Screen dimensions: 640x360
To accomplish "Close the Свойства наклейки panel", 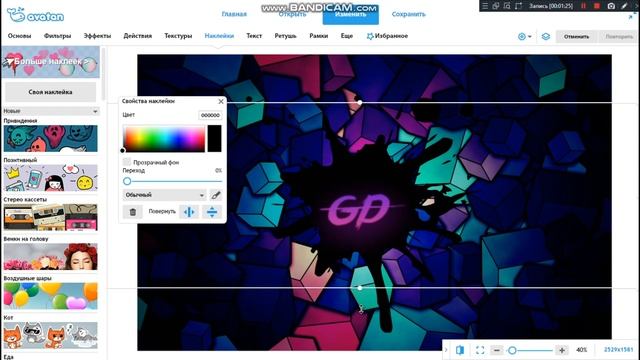I will (x=221, y=101).
